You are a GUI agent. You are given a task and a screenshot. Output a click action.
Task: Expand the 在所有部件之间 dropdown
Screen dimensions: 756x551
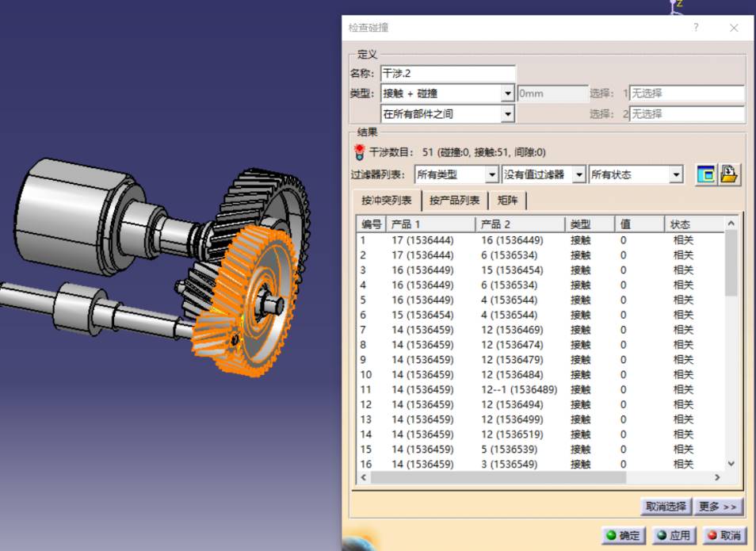click(508, 114)
